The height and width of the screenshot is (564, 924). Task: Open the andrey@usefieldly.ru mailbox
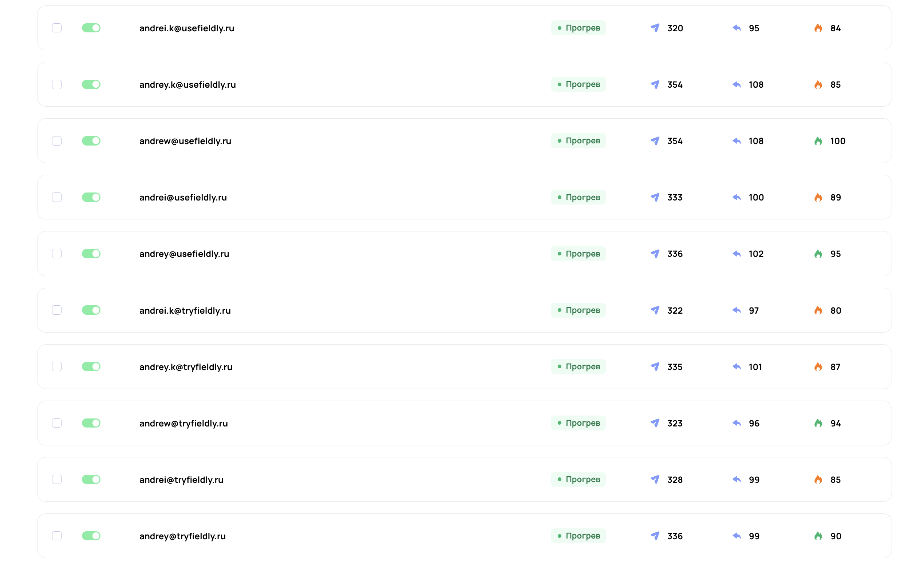point(184,254)
